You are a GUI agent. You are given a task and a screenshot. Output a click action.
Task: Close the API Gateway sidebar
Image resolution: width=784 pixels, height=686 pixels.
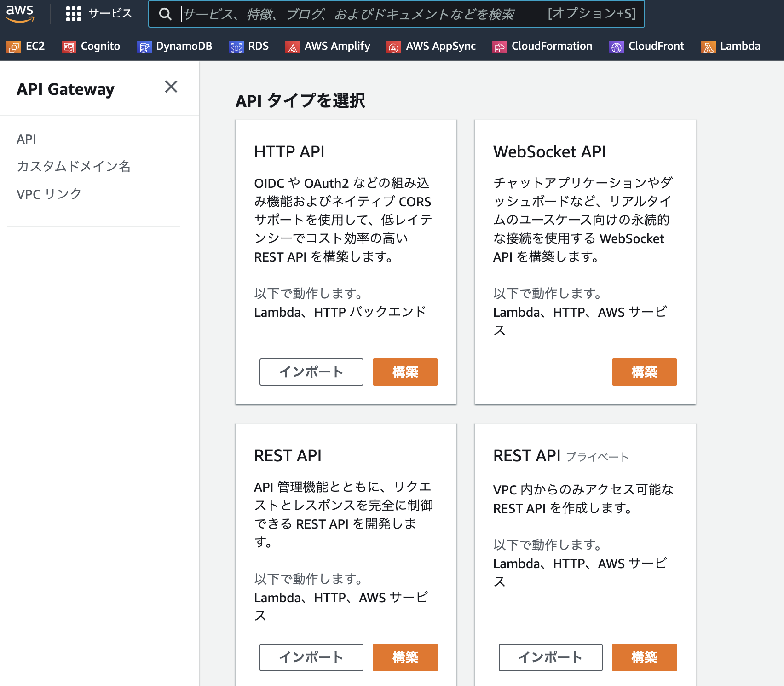coord(171,87)
